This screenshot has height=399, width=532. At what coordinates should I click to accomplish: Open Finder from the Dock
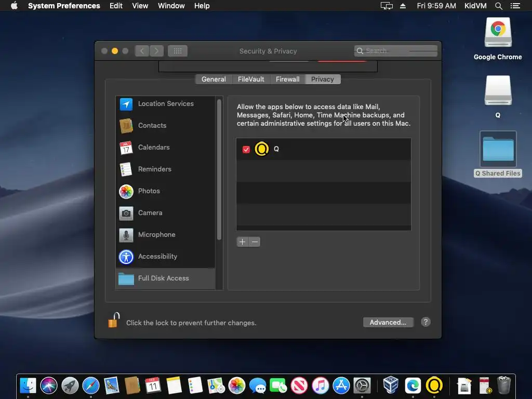[x=28, y=385]
